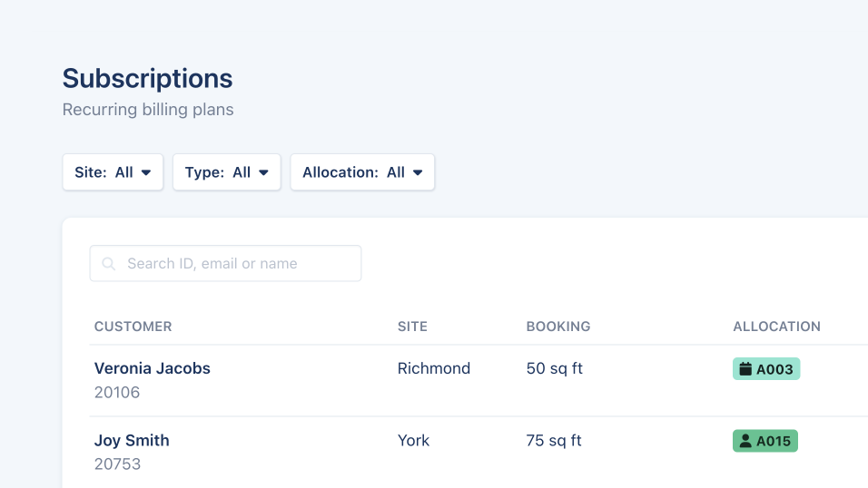Click the person icon in A015 badge
The width and height of the screenshot is (868, 488).
[x=745, y=441]
